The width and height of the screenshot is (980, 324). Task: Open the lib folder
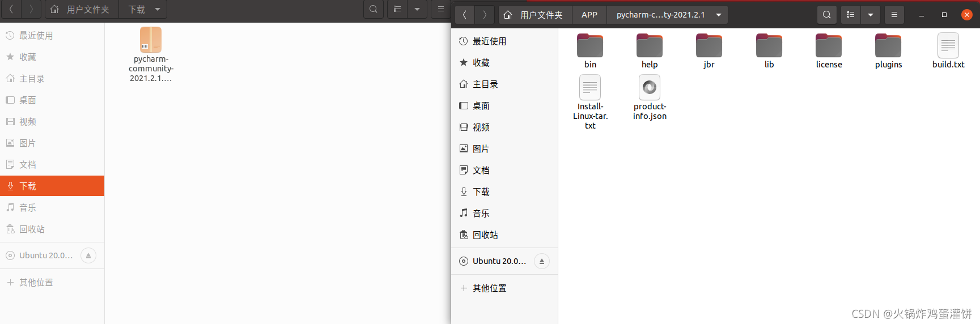click(x=769, y=51)
